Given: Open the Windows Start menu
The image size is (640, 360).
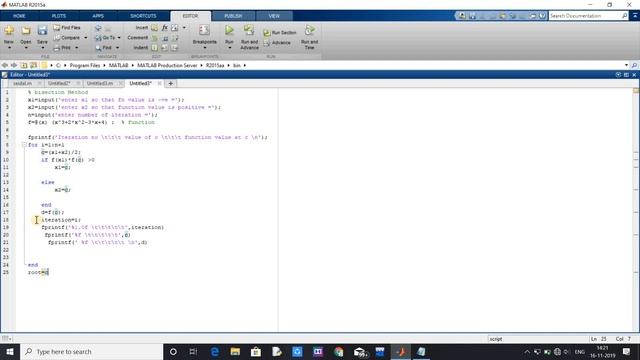Looking at the screenshot, I should click(x=10, y=351).
